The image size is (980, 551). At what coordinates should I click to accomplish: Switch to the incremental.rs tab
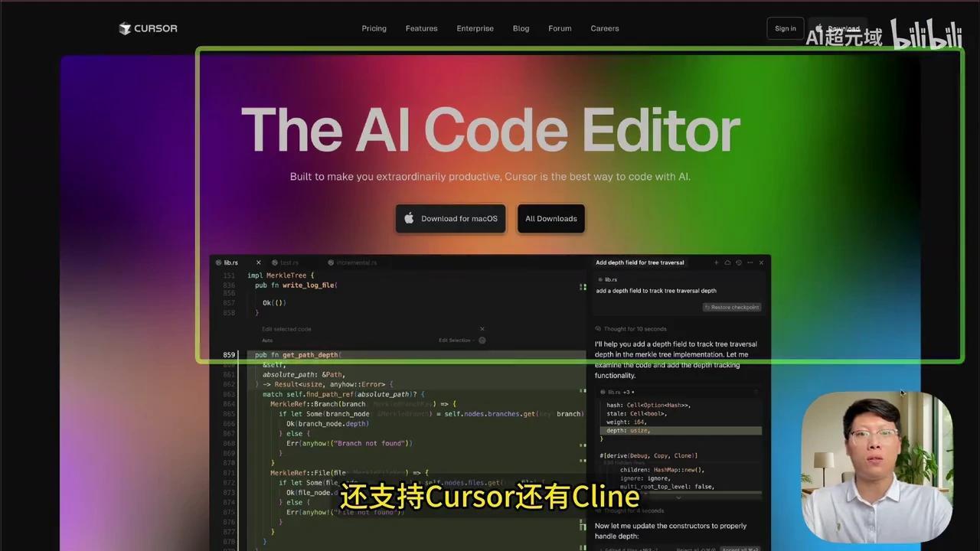tap(355, 262)
